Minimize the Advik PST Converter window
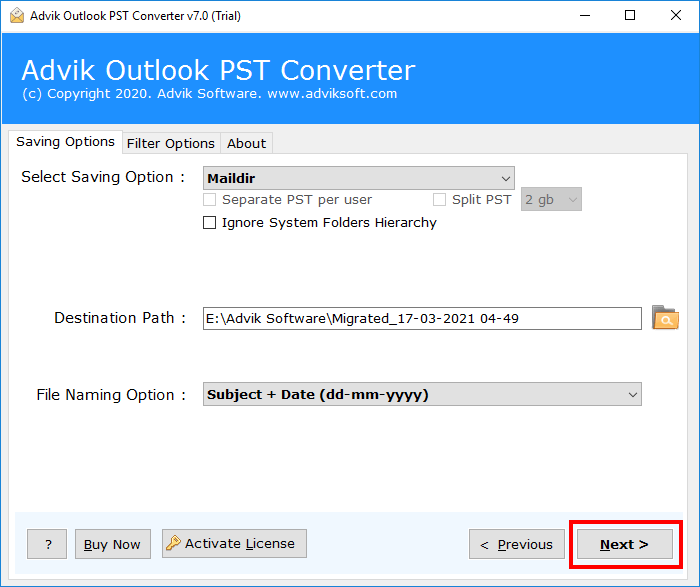700x587 pixels. click(585, 16)
